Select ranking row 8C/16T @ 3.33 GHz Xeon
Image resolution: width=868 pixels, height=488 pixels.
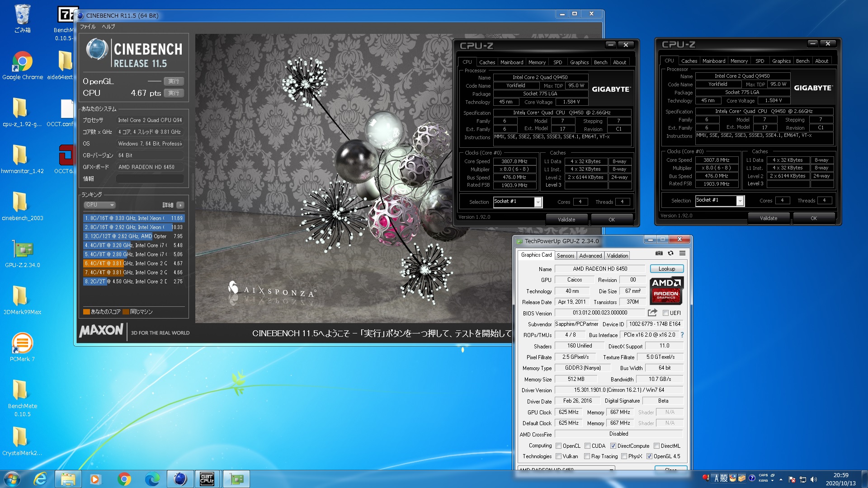pyautogui.click(x=133, y=218)
